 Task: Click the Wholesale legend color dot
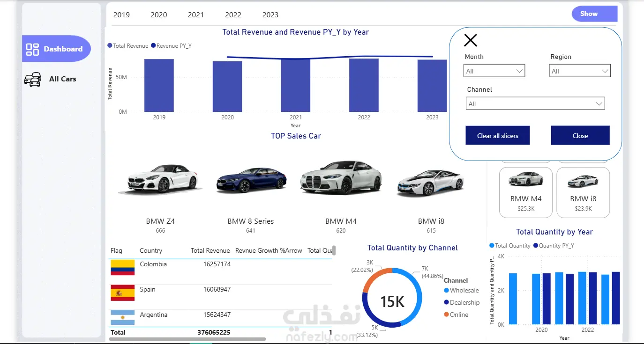[x=447, y=291]
